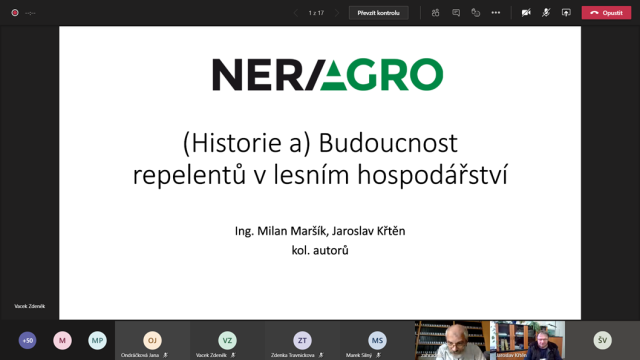Open reactions and raise hand menu
Viewport: 640px width, 360px height.
point(476,13)
